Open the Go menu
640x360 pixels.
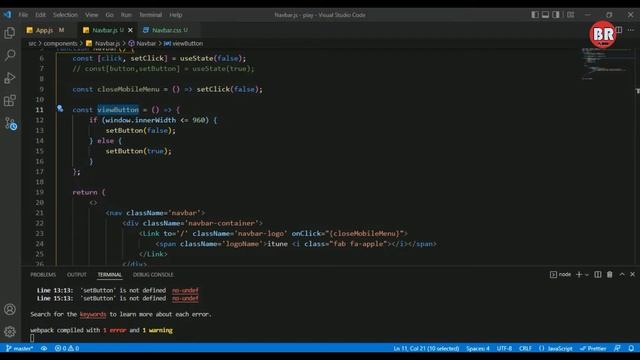109,15
